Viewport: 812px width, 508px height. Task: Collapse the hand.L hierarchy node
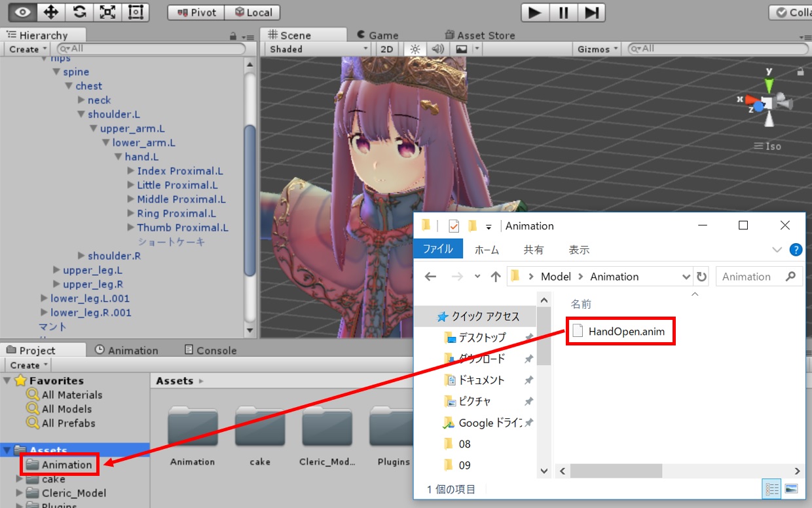119,157
